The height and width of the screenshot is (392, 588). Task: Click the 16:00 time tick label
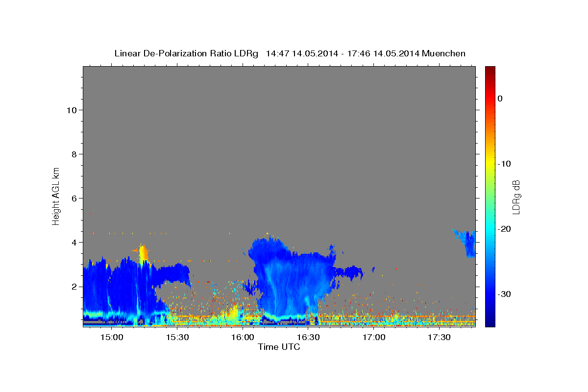click(x=243, y=338)
